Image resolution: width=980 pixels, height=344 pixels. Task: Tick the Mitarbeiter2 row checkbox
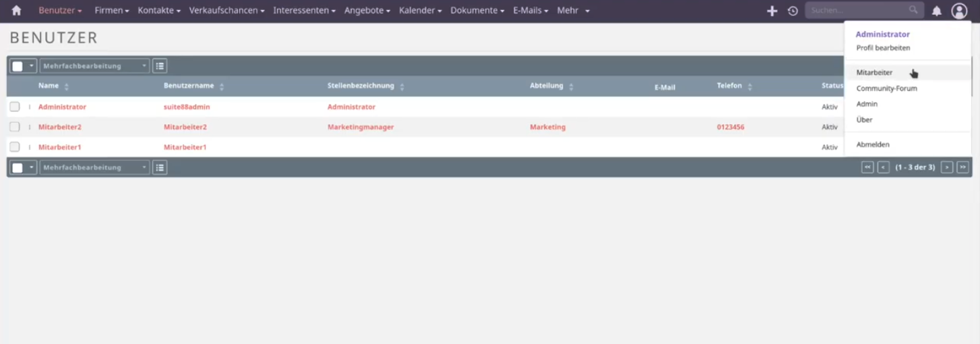coord(15,127)
